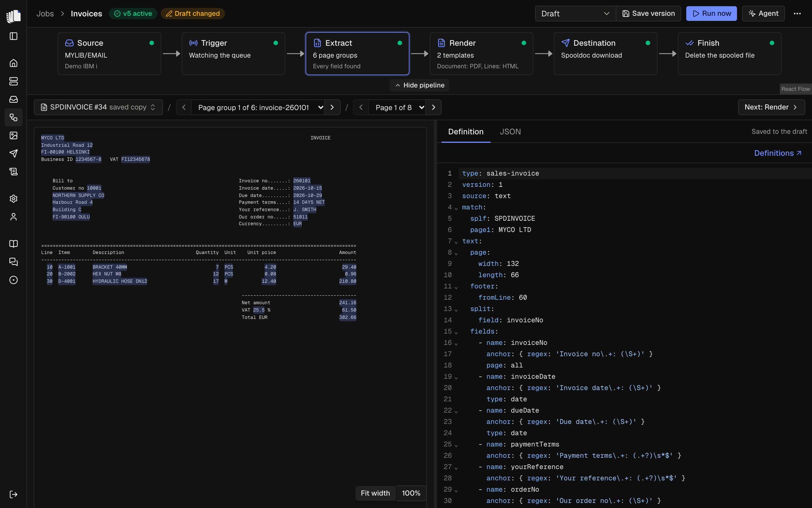
Task: Open the image templates sidebar icon
Action: pos(14,135)
